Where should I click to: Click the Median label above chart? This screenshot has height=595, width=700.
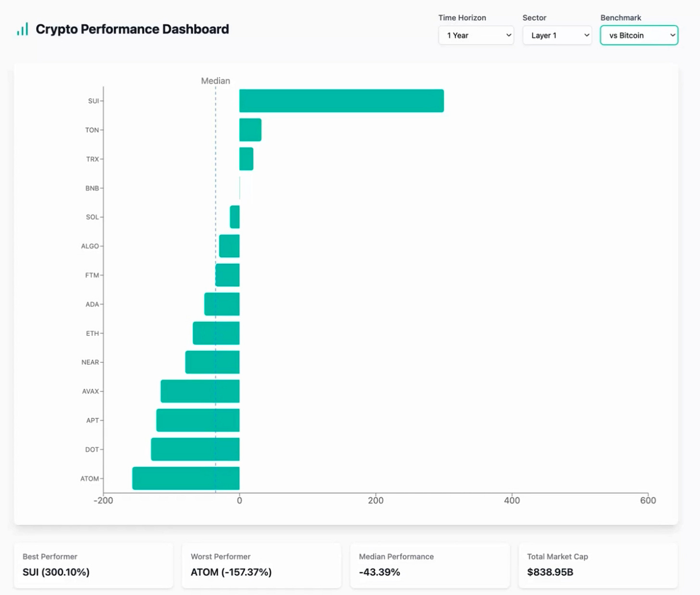point(215,81)
